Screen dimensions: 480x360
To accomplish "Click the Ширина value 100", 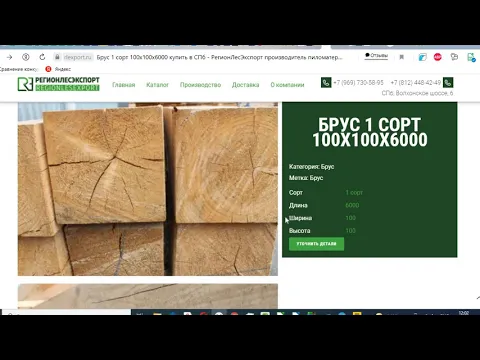I will coord(351,218).
